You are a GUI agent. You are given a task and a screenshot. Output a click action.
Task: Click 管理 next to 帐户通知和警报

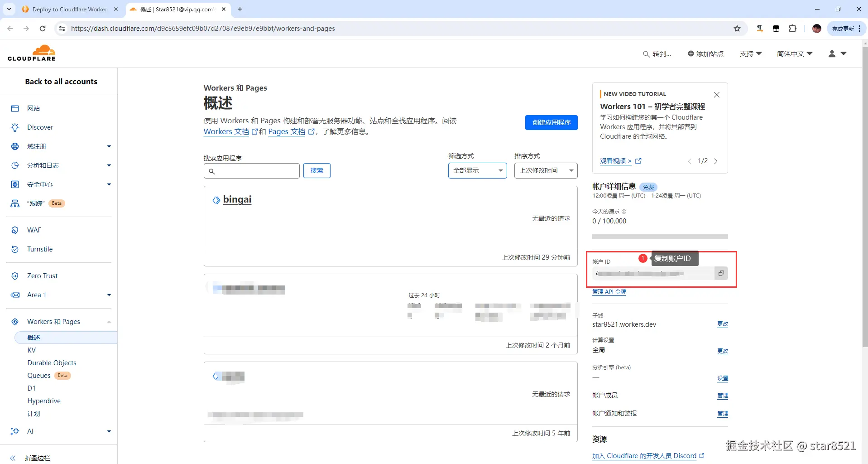723,414
